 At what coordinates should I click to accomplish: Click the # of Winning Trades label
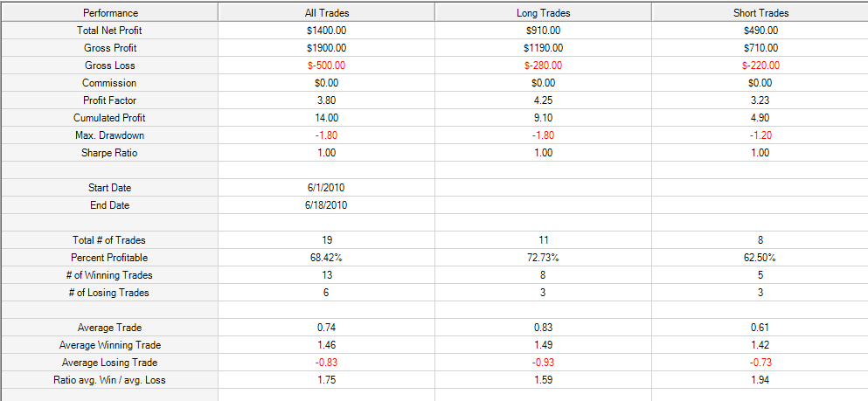coord(110,275)
